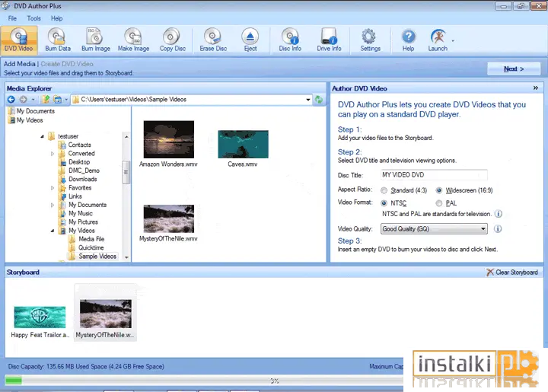This screenshot has height=392, width=548.
Task: Click the folder tree scroll down arrow
Action: [x=126, y=257]
